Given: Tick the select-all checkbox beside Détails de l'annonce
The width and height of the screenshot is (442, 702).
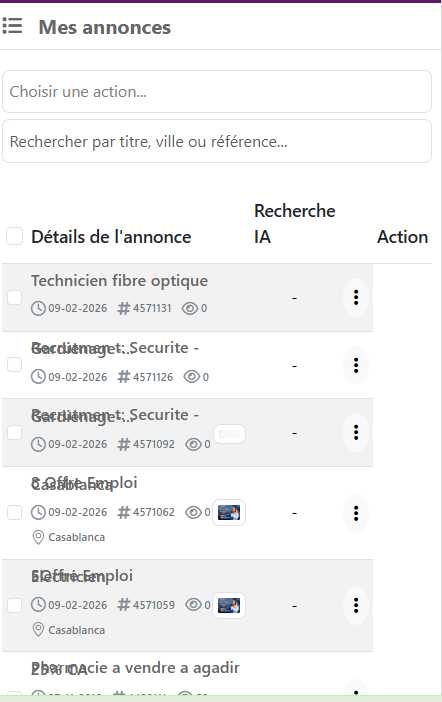Looking at the screenshot, I should tap(14, 236).
